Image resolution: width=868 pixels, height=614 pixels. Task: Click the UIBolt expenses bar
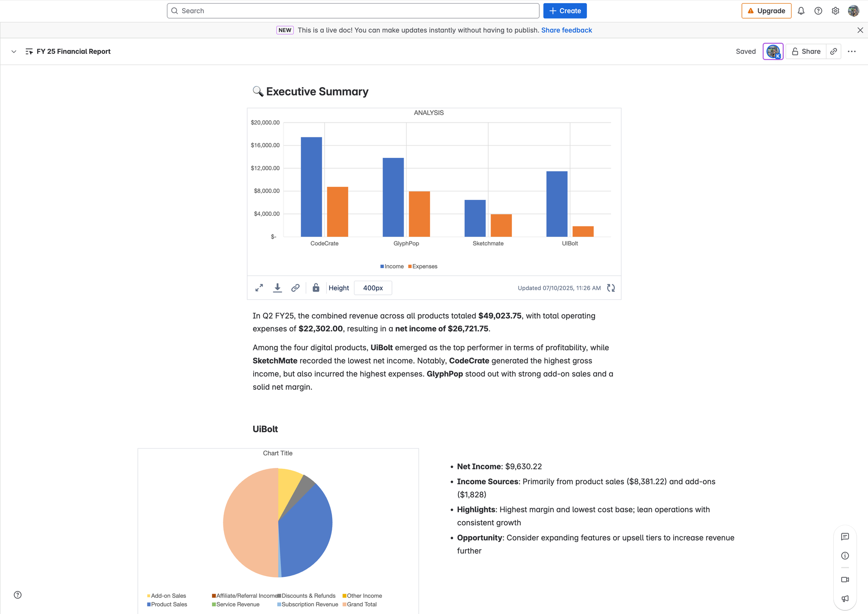click(x=583, y=231)
